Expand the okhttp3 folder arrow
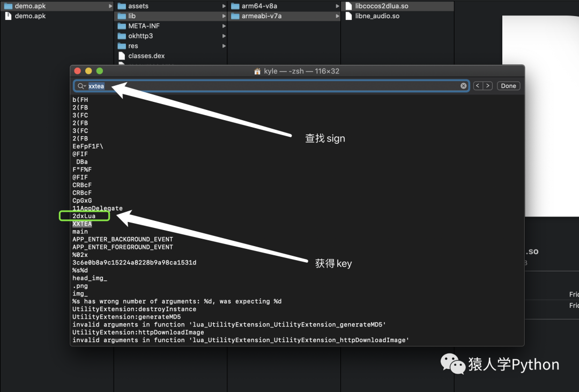 [224, 36]
